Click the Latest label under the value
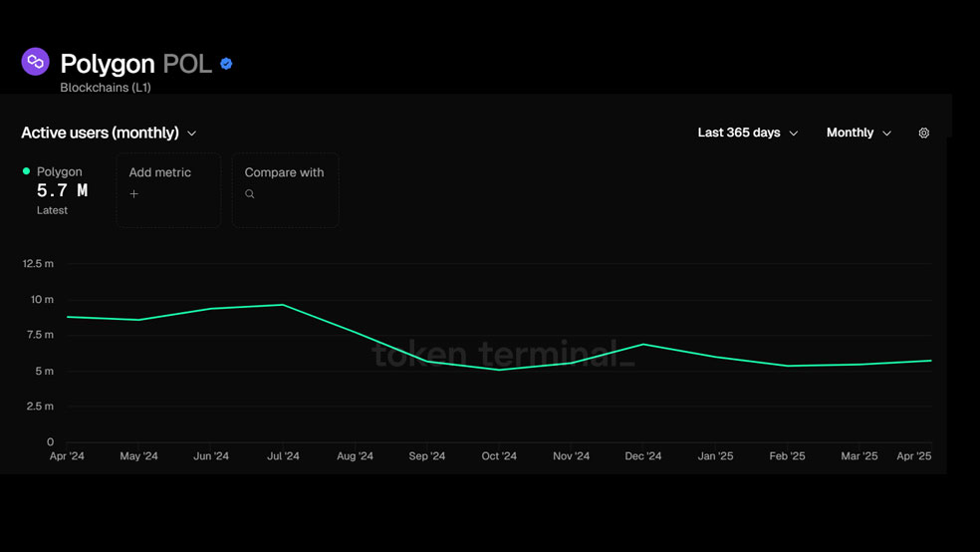 coord(52,210)
